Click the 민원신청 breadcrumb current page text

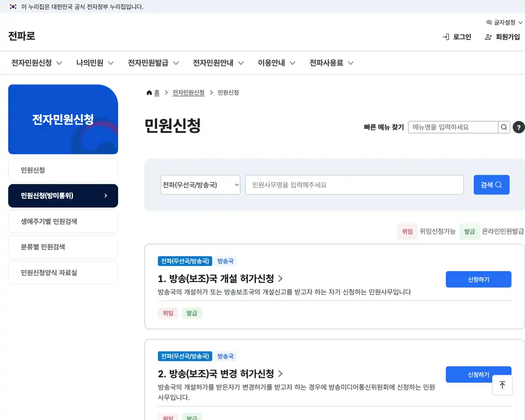228,93
